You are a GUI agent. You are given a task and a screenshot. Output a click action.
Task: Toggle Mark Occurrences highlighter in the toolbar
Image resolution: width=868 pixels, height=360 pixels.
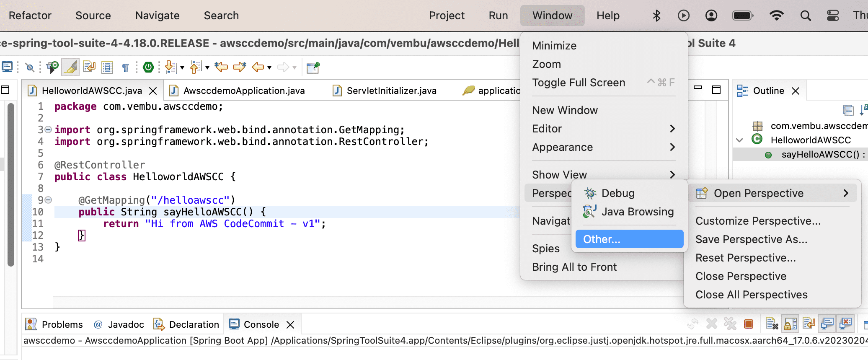(71, 67)
